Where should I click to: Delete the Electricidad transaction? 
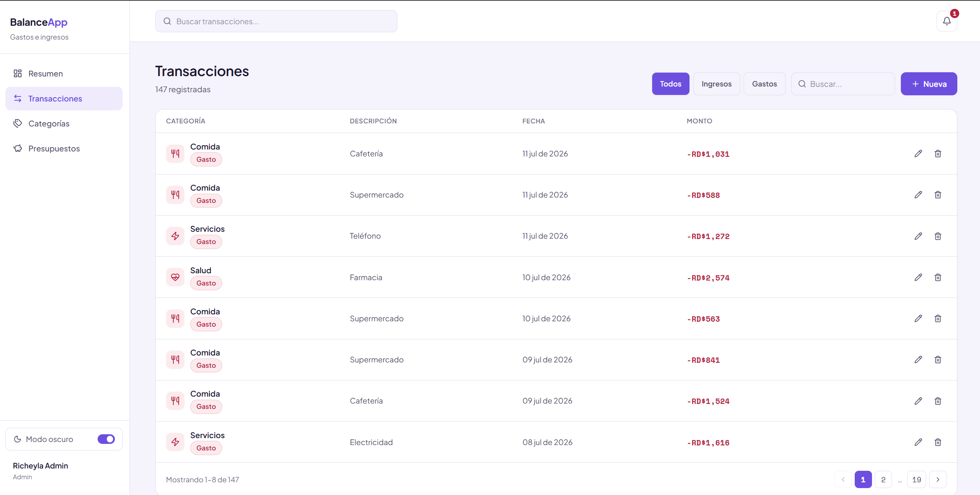938,442
